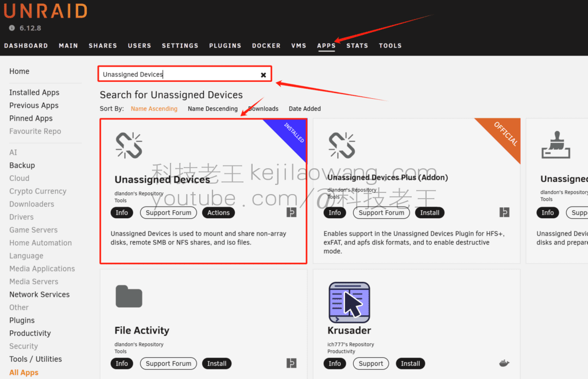Pin the Unassigned Devices app
Image resolution: width=588 pixels, height=379 pixels.
click(x=291, y=212)
